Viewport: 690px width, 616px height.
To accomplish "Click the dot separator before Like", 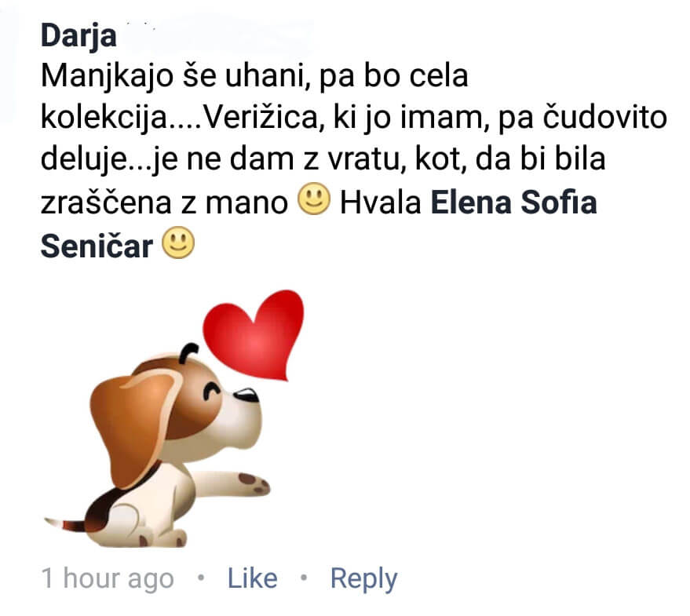I will (201, 577).
